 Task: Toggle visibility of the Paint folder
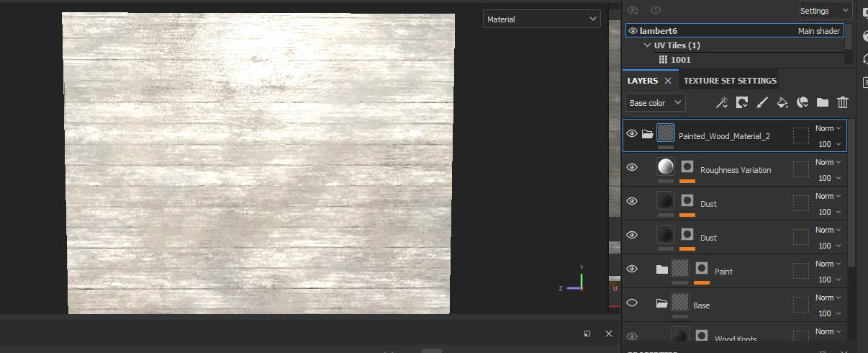[632, 269]
